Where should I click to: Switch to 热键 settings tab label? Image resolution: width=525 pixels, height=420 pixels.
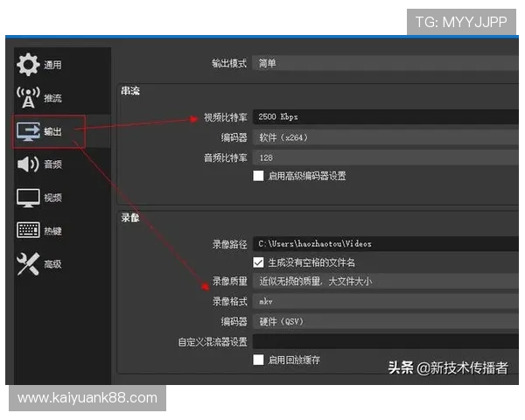point(52,231)
